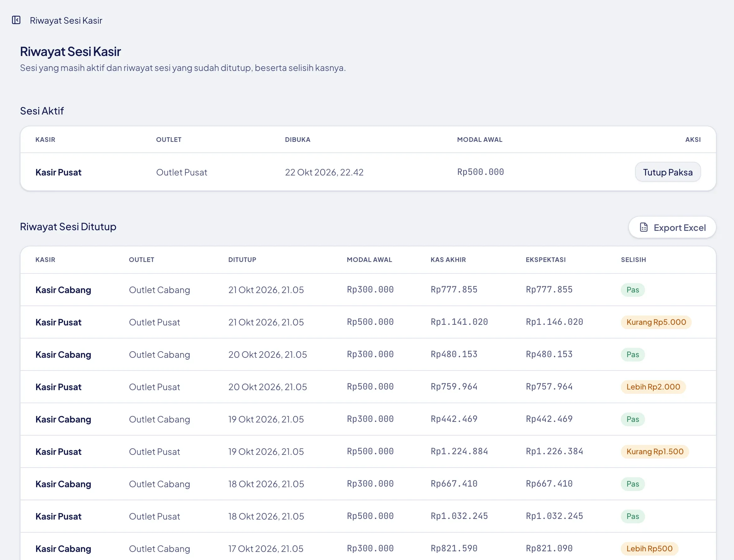This screenshot has width=734, height=560.
Task: Click the Pas badge for 21 Okt Kasir Cabang
Action: (x=633, y=290)
